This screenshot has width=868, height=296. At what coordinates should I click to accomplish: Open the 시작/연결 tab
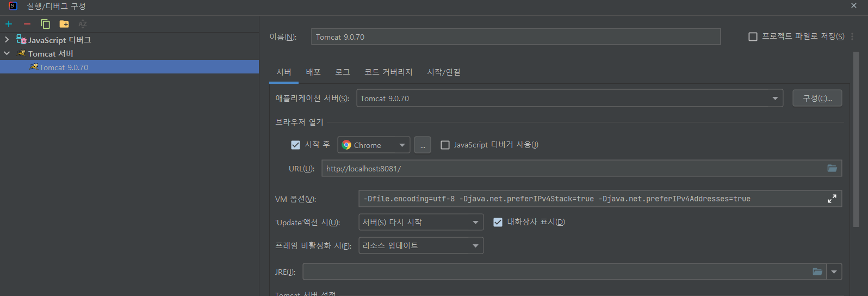coord(444,72)
